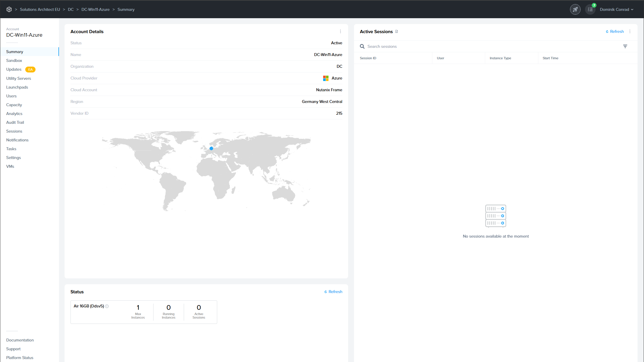Screen dimensions: 644x362
Task: Open Active Sessions kebab menu
Action: [630, 31]
